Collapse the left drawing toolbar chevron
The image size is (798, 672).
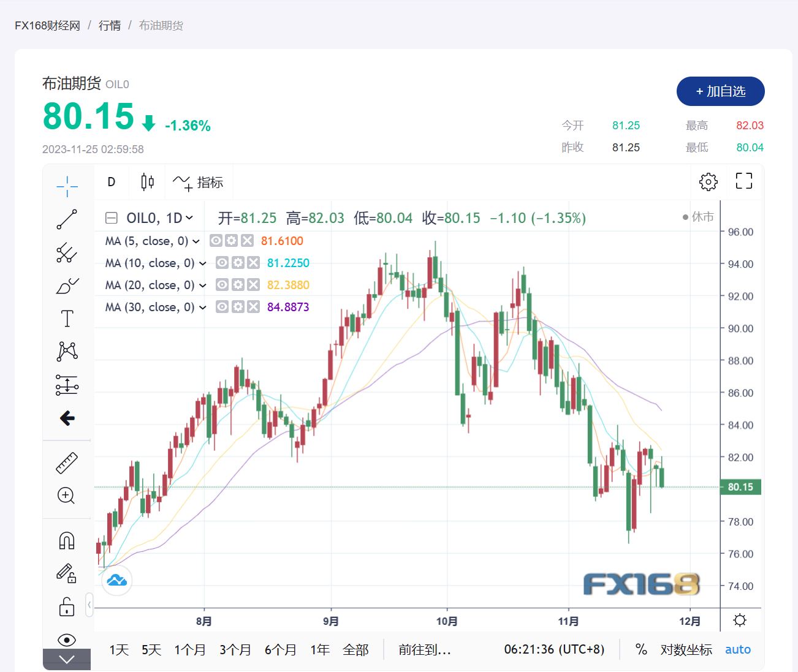[89, 605]
